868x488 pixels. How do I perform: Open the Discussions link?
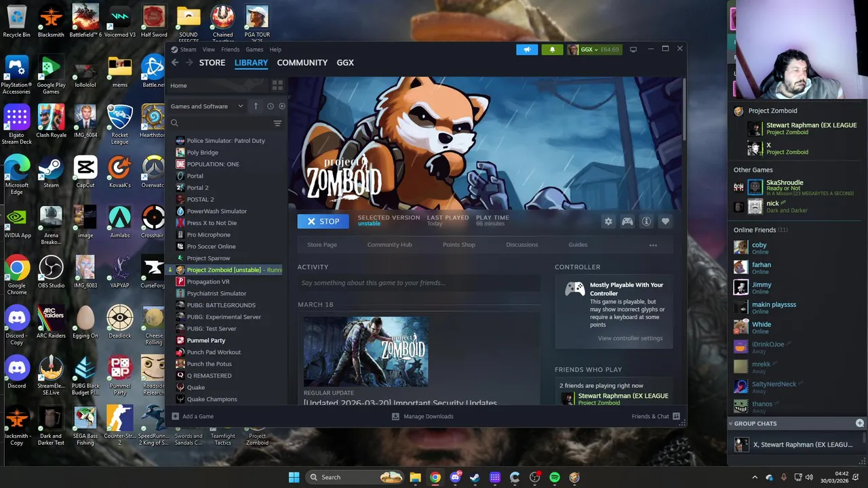coord(521,245)
